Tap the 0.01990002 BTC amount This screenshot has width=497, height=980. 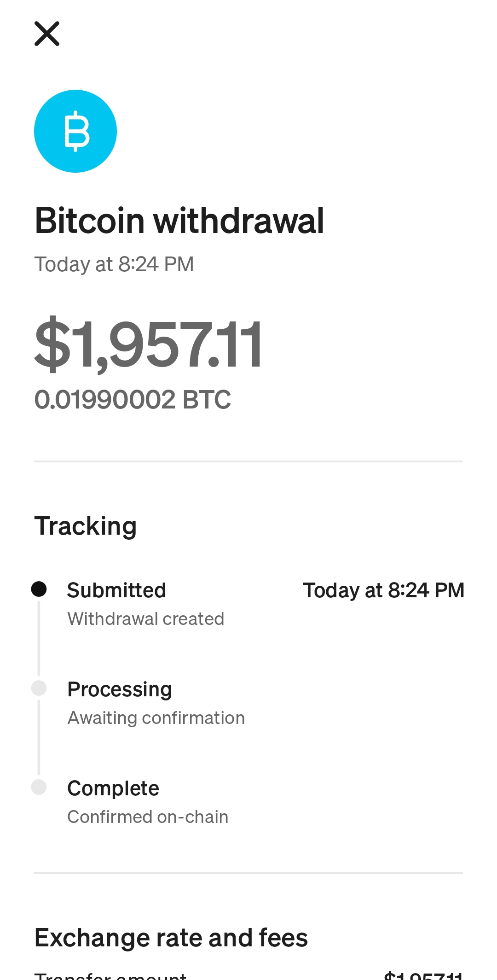pos(133,399)
